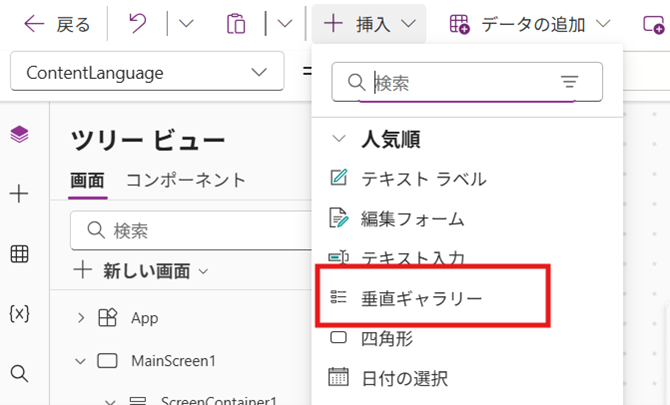Click the search magnifier icon in sidebar
This screenshot has width=670, height=405.
19,373
